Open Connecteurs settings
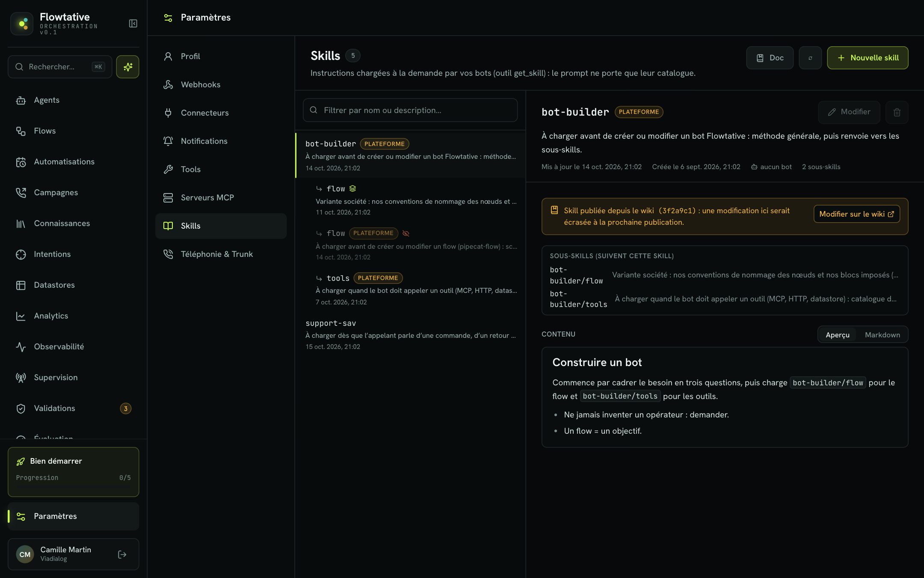 221,113
